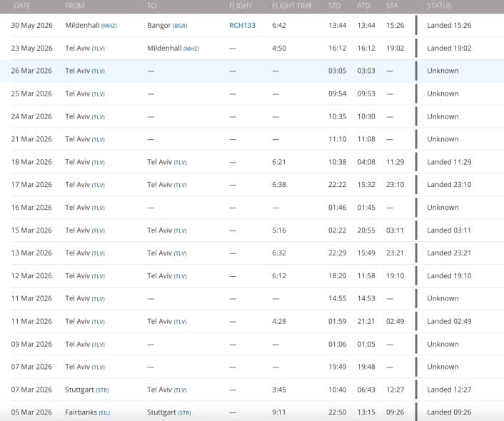Open Stuttgart (STR) origin on 07 Mar 2026
This screenshot has width=504, height=421.
pos(87,390)
